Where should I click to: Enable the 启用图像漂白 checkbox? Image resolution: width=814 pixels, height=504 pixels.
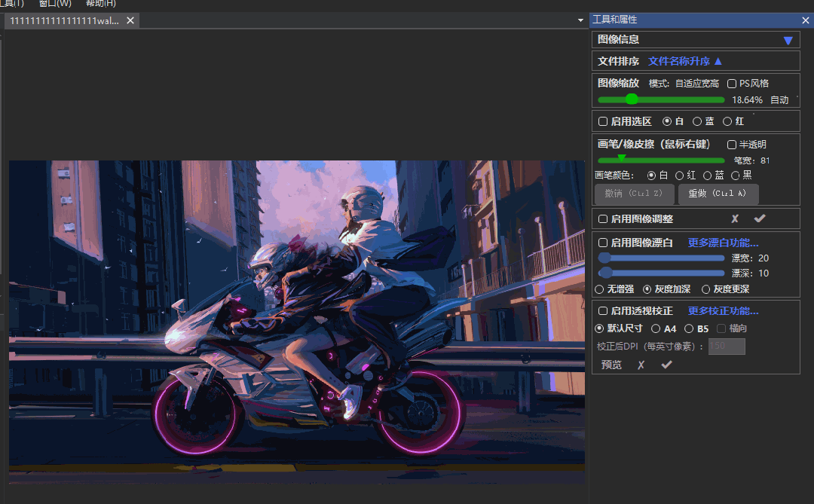603,243
